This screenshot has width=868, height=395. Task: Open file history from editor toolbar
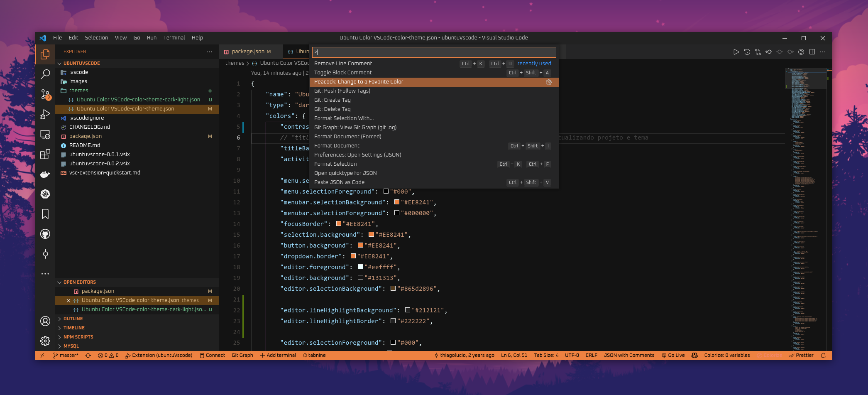tap(747, 52)
